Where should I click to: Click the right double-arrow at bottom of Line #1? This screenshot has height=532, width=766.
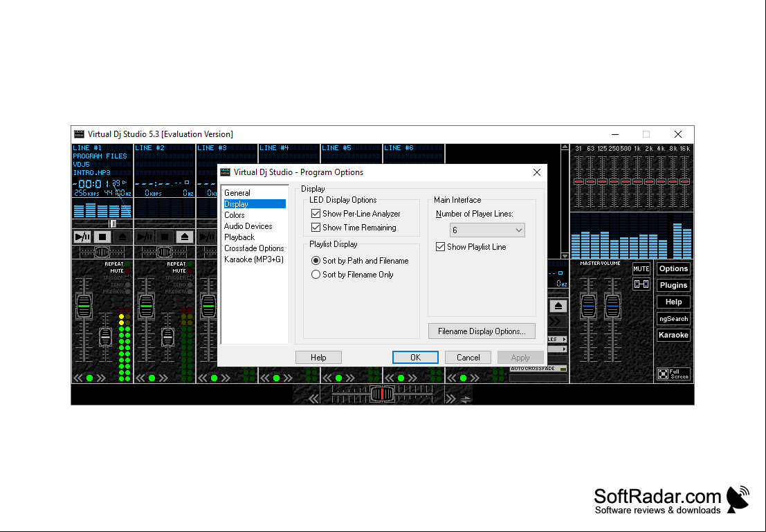(x=101, y=378)
